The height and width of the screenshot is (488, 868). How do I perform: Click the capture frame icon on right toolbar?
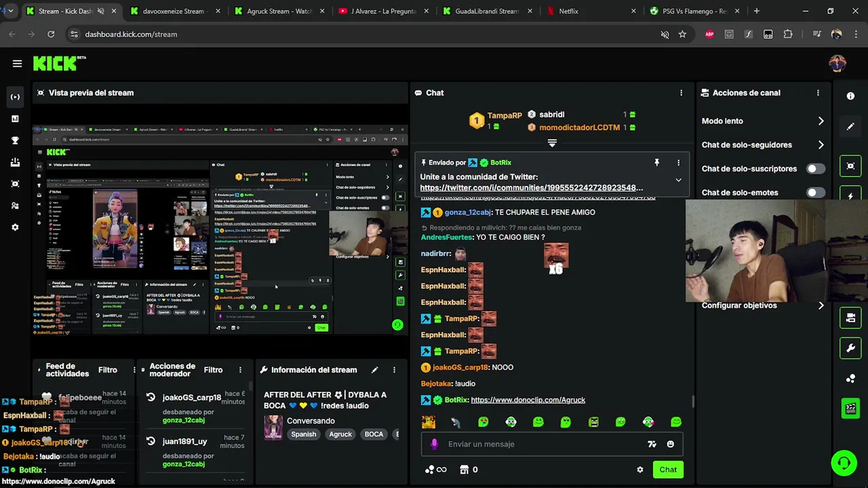pyautogui.click(x=850, y=166)
